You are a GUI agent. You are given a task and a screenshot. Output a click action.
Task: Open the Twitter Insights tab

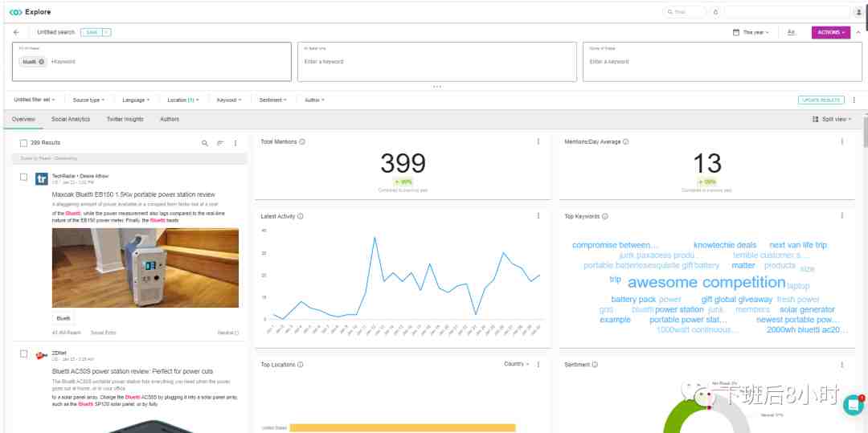(125, 119)
